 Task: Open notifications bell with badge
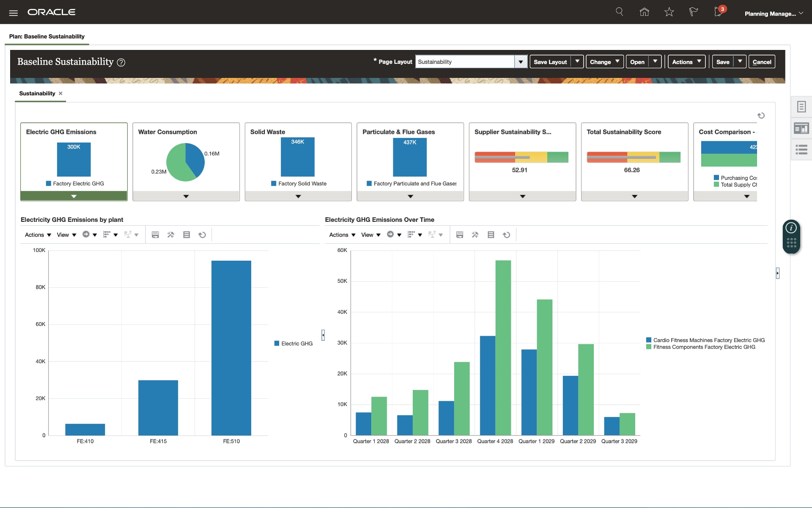tap(719, 12)
